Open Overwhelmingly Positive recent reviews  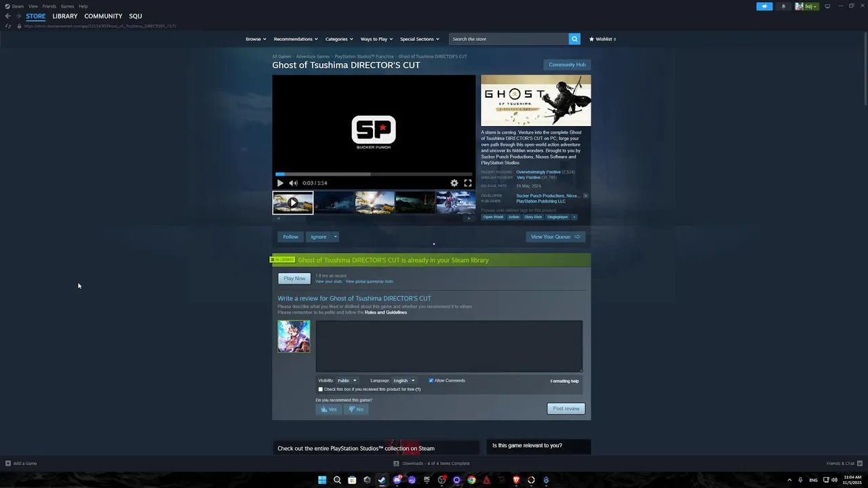[538, 172]
